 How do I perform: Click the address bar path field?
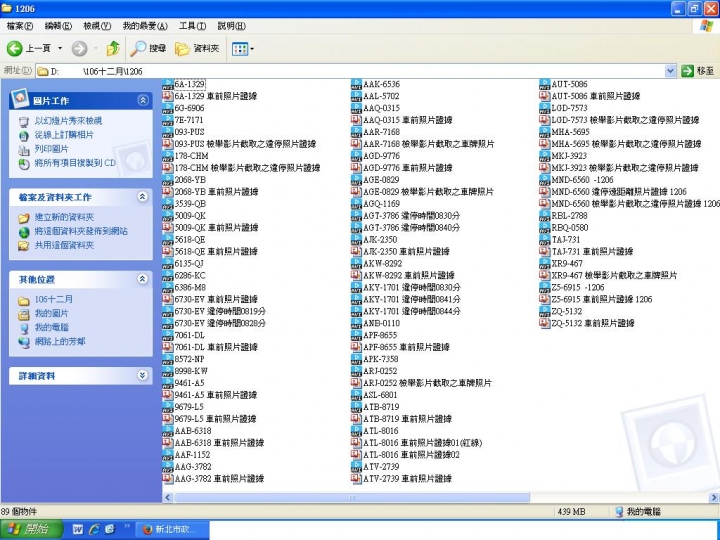pos(350,71)
